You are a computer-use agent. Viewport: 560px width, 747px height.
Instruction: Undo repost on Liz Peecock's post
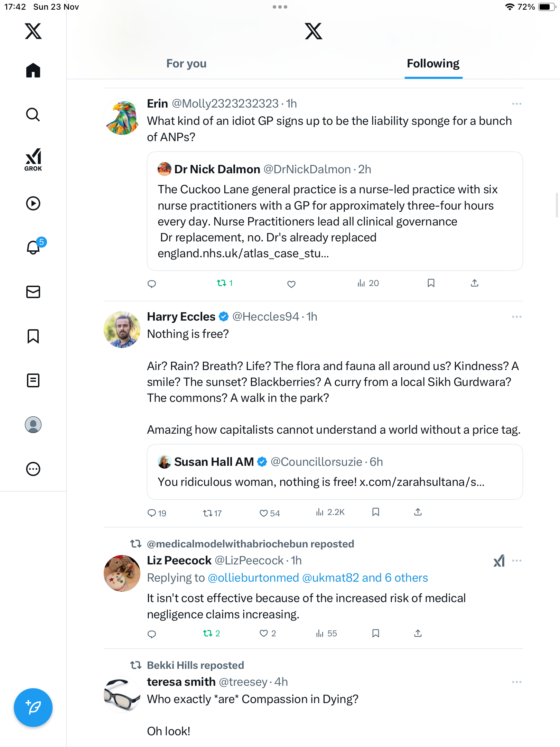[x=211, y=633]
